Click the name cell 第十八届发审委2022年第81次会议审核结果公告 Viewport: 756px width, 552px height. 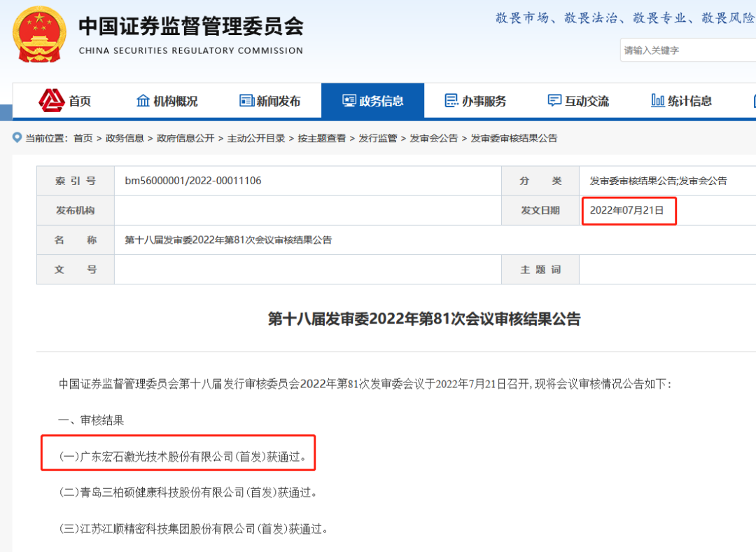click(228, 240)
